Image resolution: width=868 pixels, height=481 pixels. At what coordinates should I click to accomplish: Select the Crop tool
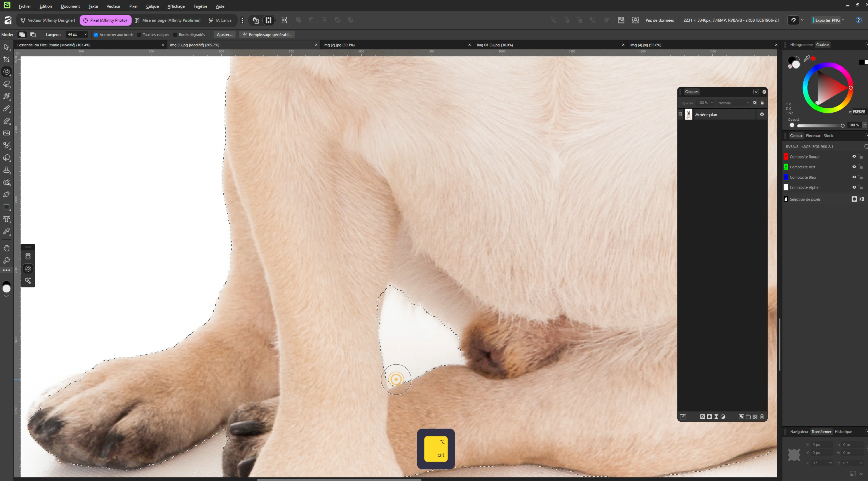(x=6, y=59)
